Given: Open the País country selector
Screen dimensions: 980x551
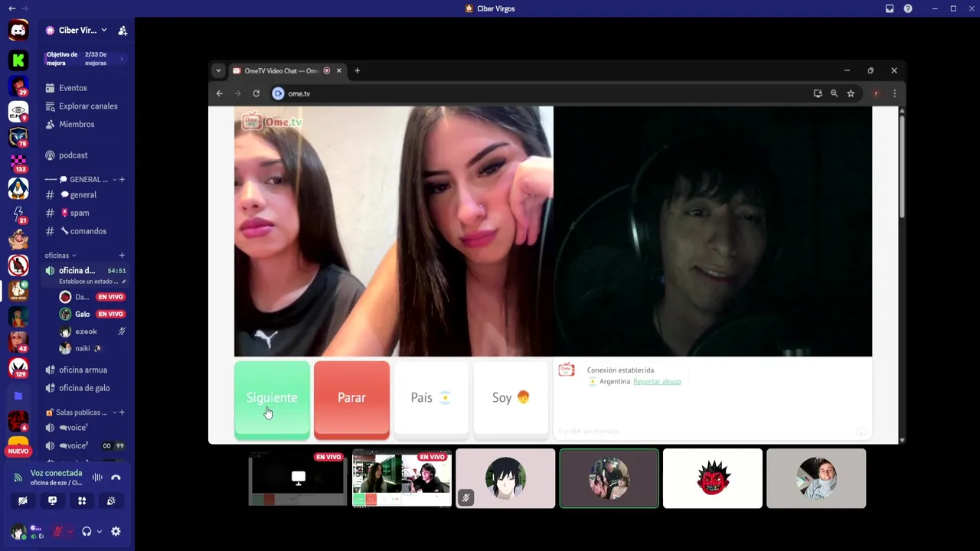Looking at the screenshot, I should pyautogui.click(x=431, y=399).
